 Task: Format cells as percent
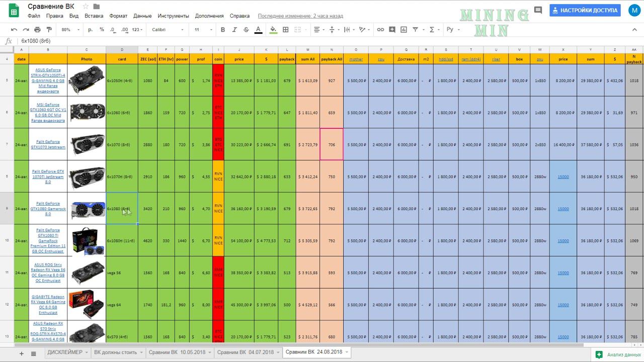102,30
